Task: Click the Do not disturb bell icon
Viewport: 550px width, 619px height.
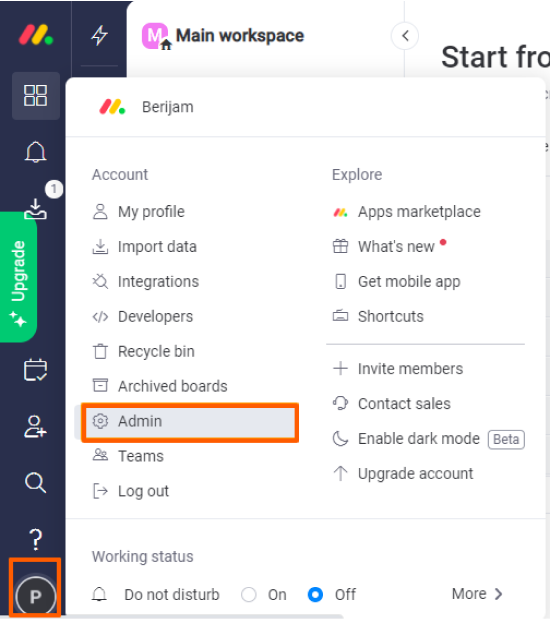Action: coord(99,594)
